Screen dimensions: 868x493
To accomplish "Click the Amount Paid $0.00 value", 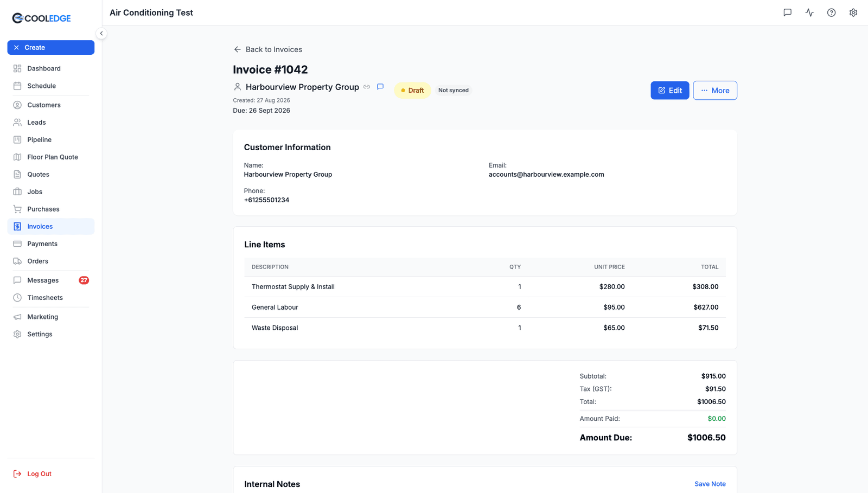I will click(717, 419).
